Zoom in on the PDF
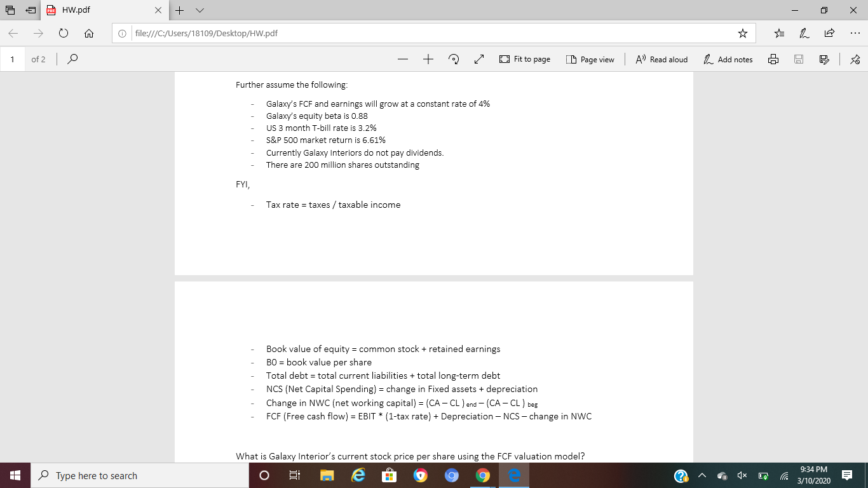 [x=428, y=58]
